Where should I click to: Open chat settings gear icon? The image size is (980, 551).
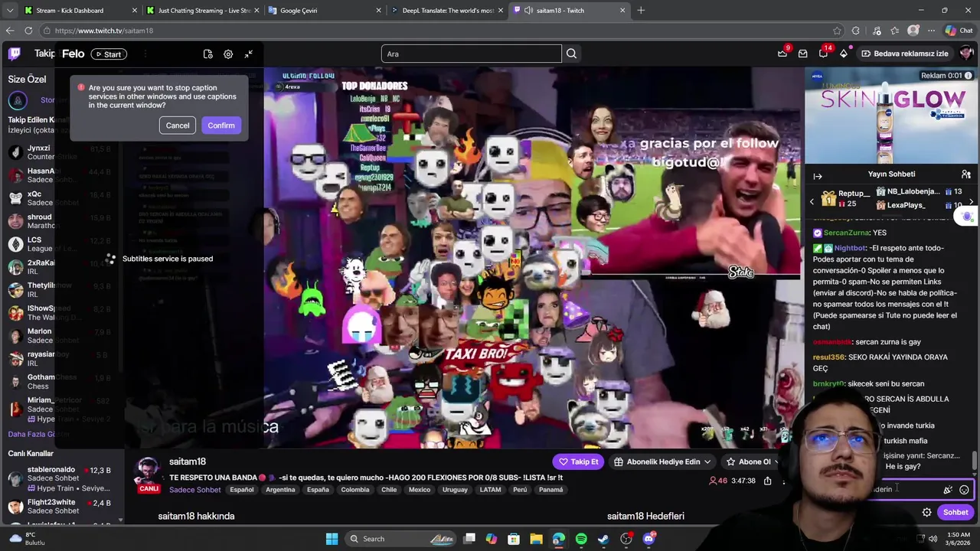926,512
